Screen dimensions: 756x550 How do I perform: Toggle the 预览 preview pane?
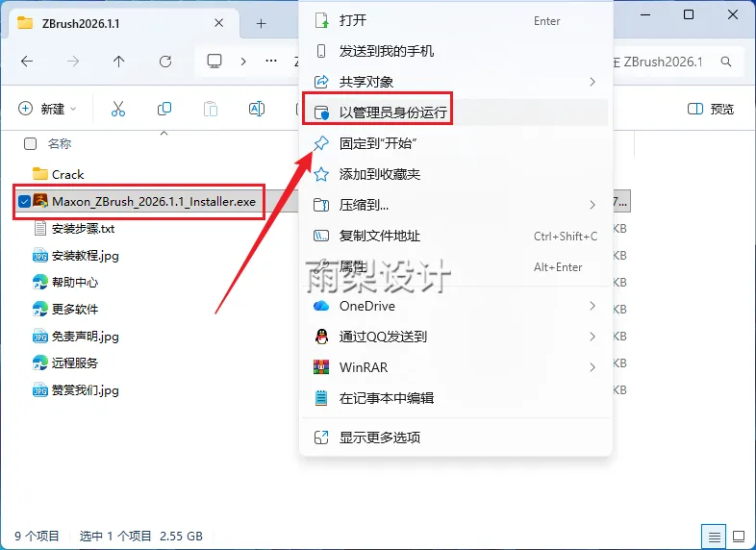coord(711,109)
